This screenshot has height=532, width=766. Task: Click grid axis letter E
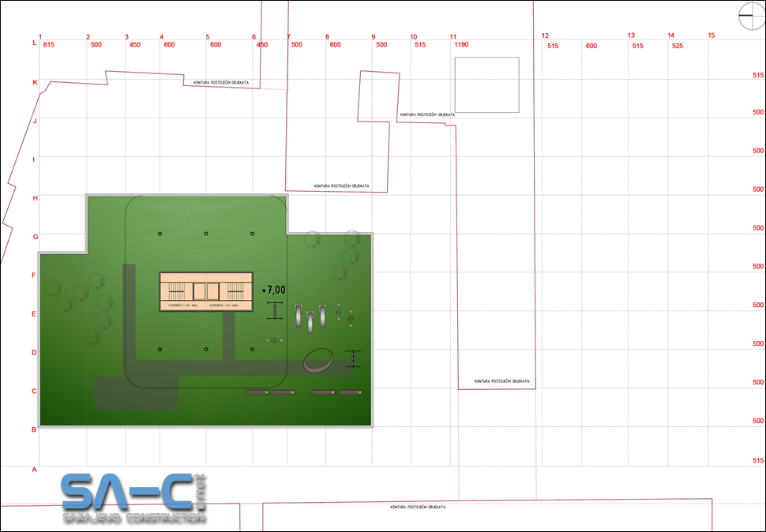point(34,314)
